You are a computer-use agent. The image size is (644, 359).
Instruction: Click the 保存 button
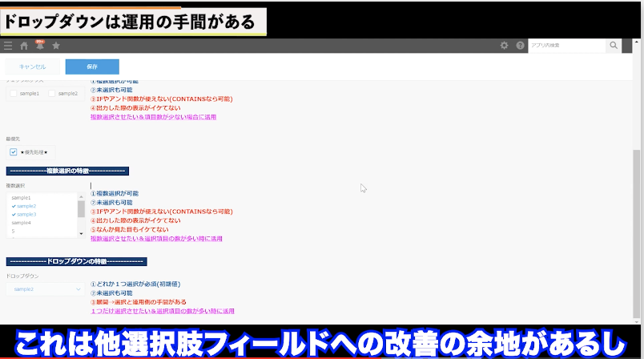pos(92,67)
